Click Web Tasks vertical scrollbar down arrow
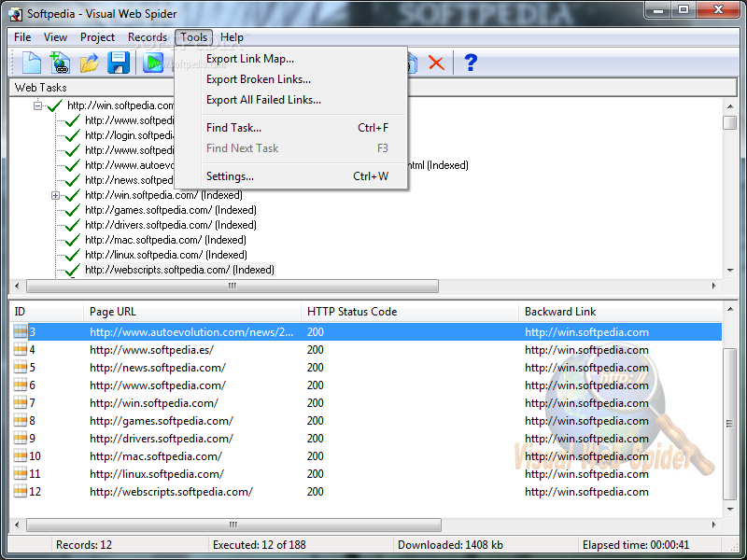This screenshot has height=560, width=747. (x=730, y=271)
